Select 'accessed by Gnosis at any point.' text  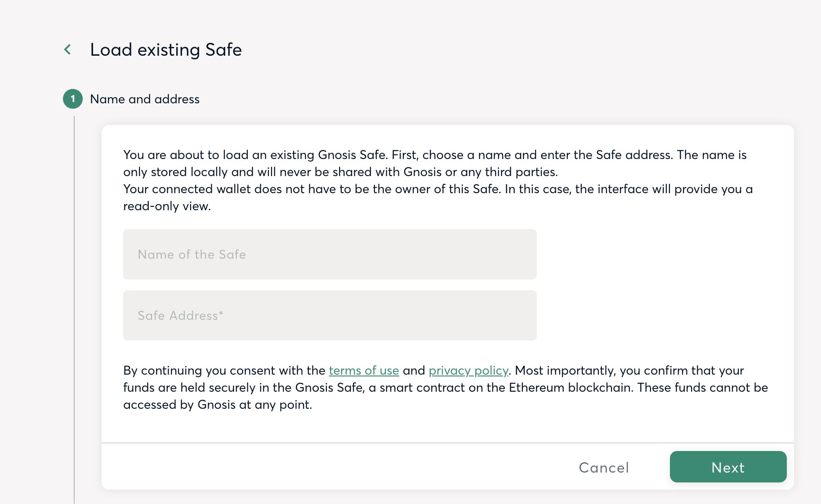[x=218, y=405]
